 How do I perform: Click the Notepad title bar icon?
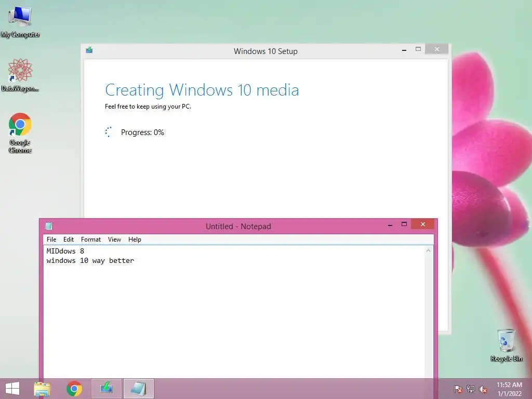click(x=49, y=225)
